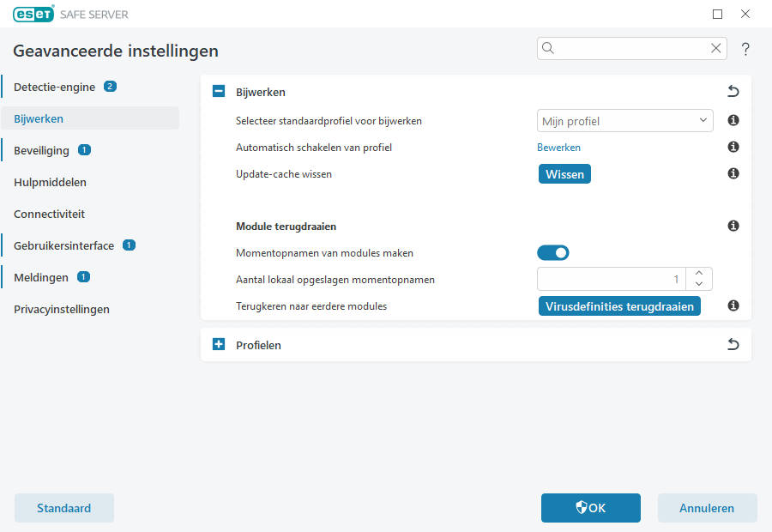Screen dimensions: 772x532
Task: Show info for Terugkeren naar eerdere modules
Action: click(x=733, y=306)
